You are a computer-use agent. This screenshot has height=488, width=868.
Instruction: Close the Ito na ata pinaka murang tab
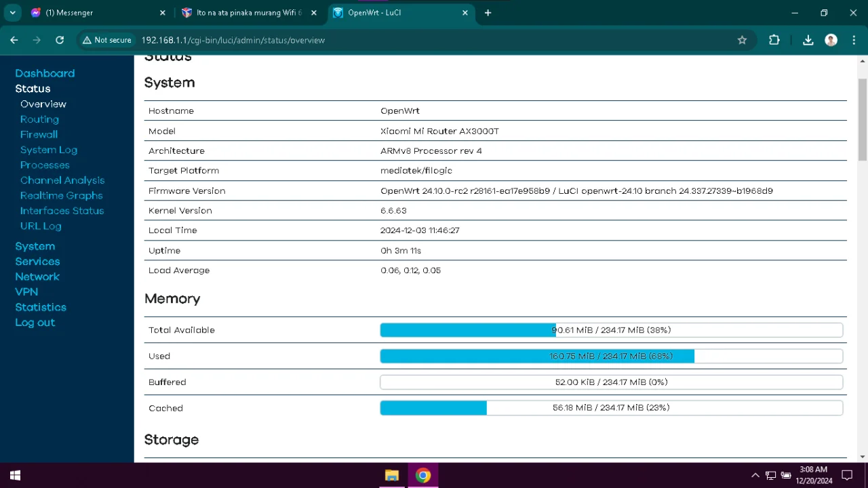click(x=314, y=13)
